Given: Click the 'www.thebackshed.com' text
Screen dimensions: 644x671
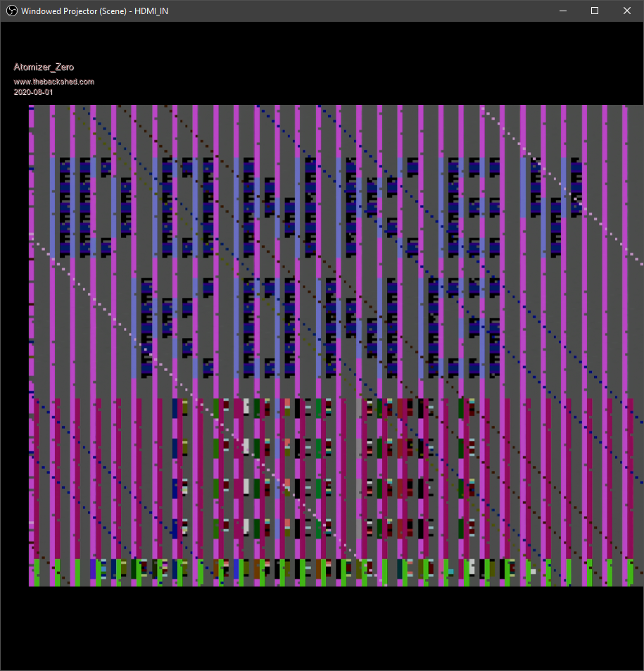Looking at the screenshot, I should pos(54,82).
